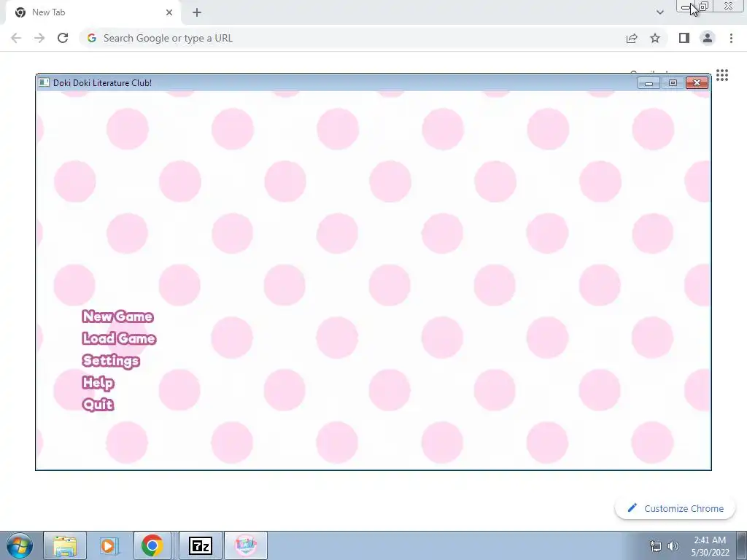Open the Google apps grid
The width and height of the screenshot is (747, 560).
coord(722,75)
